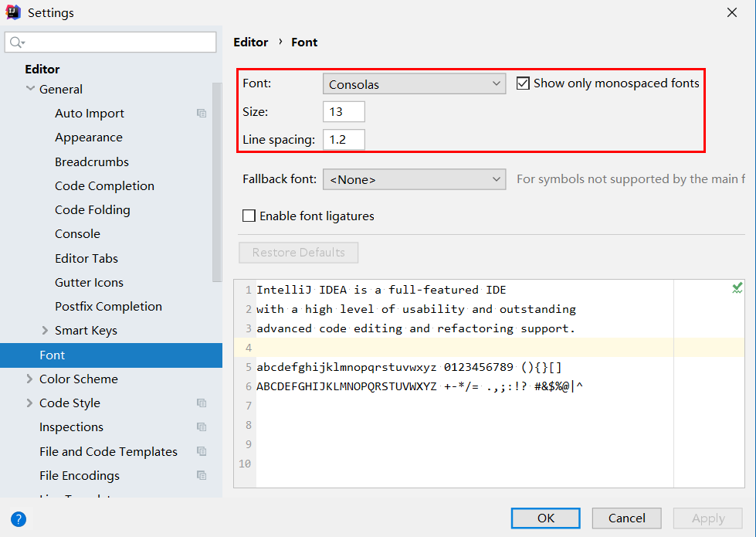
Task: Click the copy icon beside File and Code Templates
Action: click(x=202, y=451)
